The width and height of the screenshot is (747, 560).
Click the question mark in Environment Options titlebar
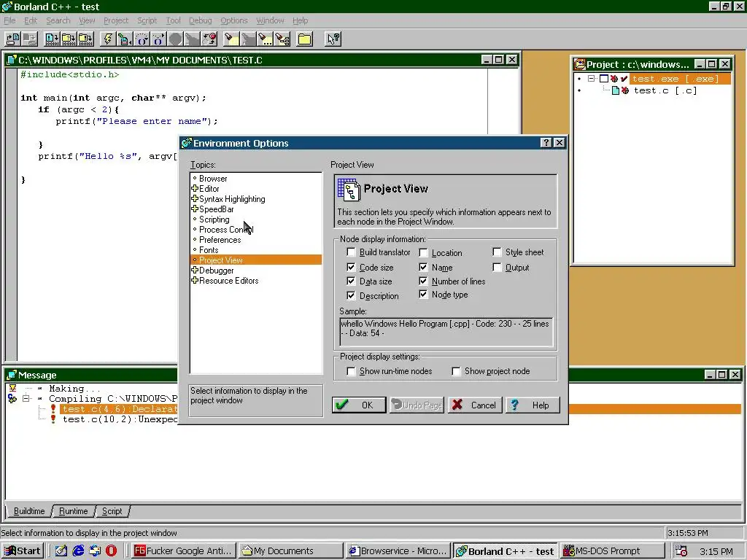pyautogui.click(x=546, y=142)
